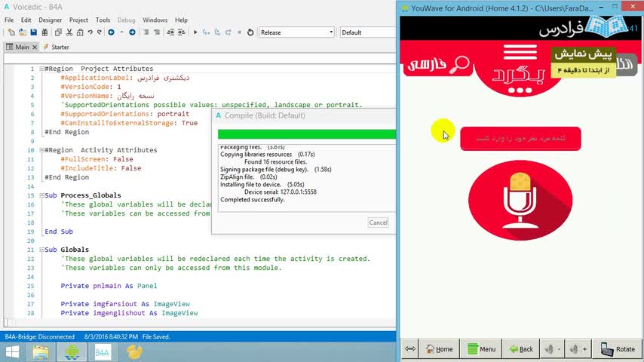Open the Default build configuration dropdown
The height and width of the screenshot is (362, 644).
[x=367, y=32]
